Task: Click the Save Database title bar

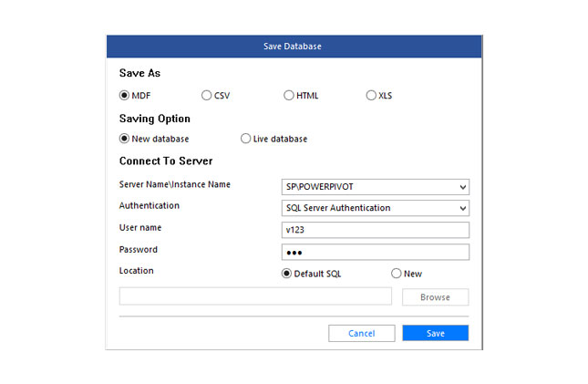Action: [294, 47]
